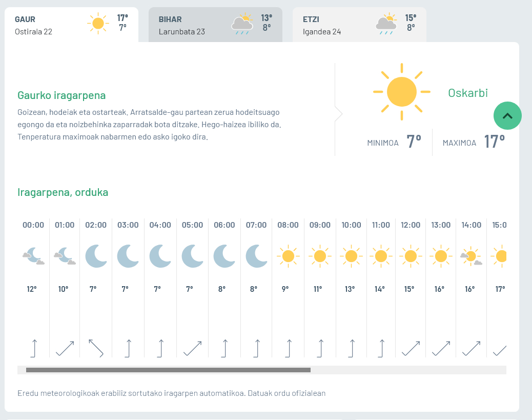
Task: Click the 00:00 cloudy moon icon
Action: pos(33,255)
